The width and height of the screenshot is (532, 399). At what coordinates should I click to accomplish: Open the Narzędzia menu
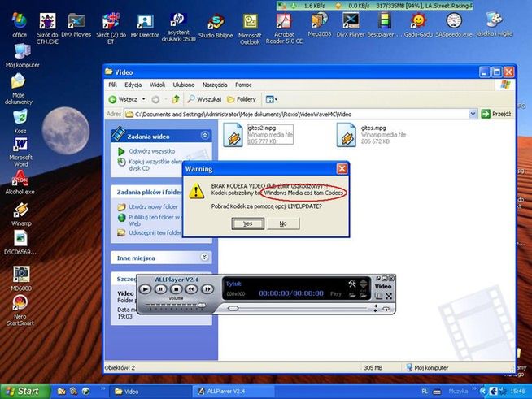[215, 85]
